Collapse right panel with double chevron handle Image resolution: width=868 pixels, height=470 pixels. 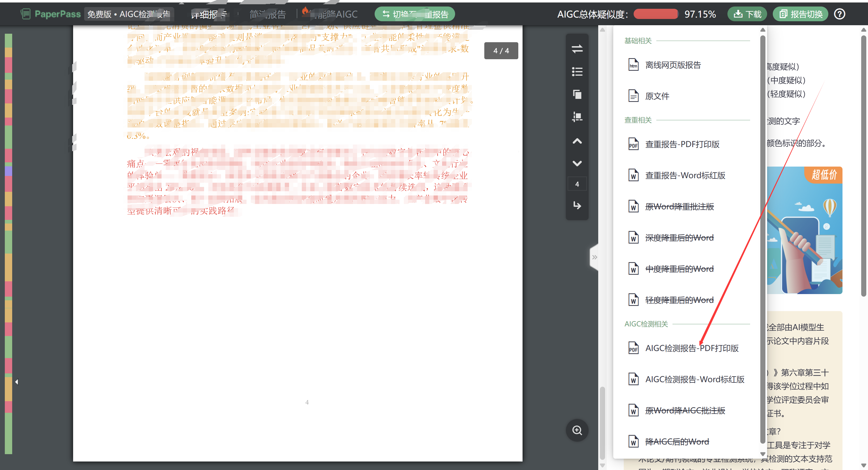coord(594,258)
